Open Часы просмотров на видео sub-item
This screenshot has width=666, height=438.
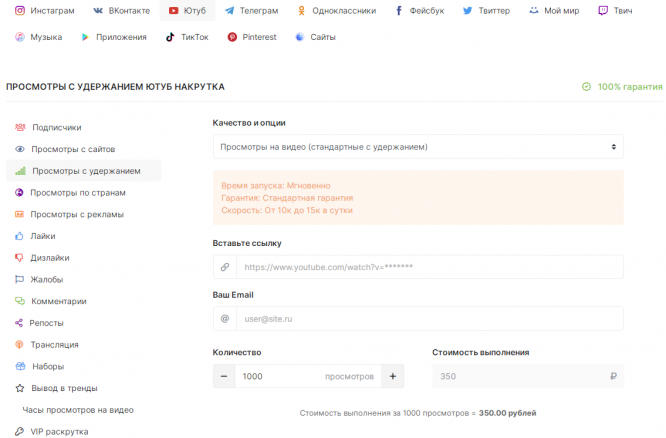(78, 410)
